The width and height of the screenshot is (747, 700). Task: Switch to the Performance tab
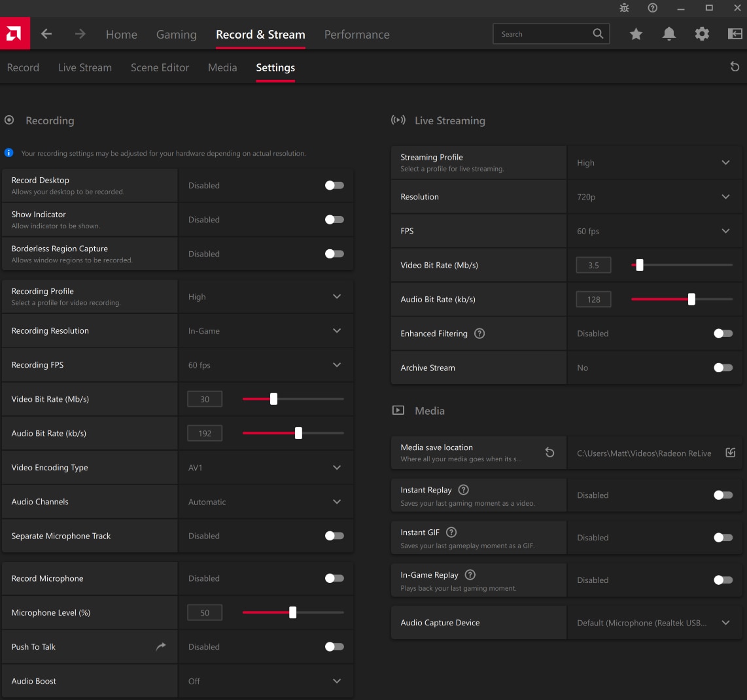(356, 34)
